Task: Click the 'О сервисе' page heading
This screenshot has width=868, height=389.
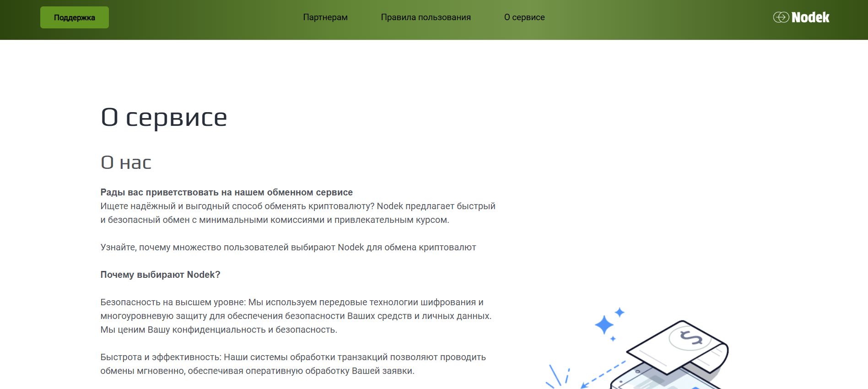Action: pos(164,118)
